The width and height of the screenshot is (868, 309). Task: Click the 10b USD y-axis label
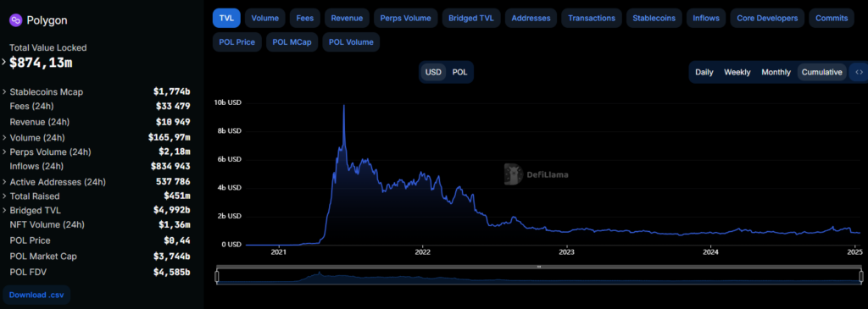point(227,102)
